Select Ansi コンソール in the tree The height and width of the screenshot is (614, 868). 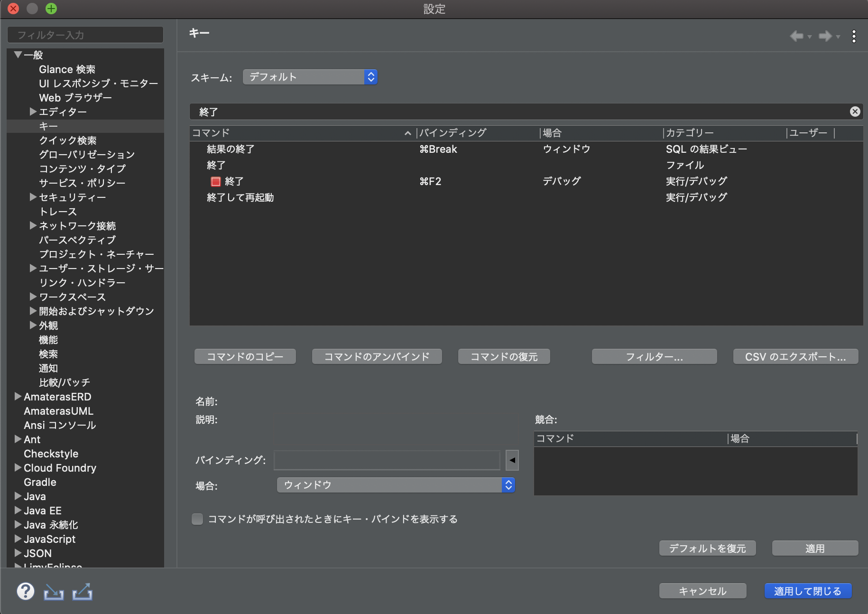(60, 425)
